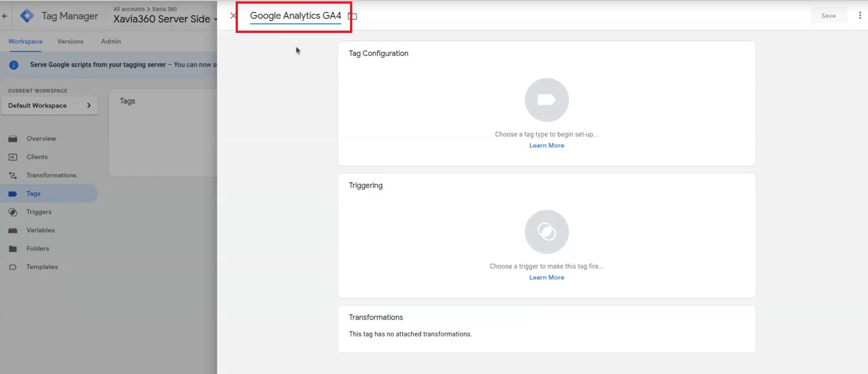Viewport: 868px width, 374px height.
Task: Close the tag editor panel
Action: click(233, 16)
